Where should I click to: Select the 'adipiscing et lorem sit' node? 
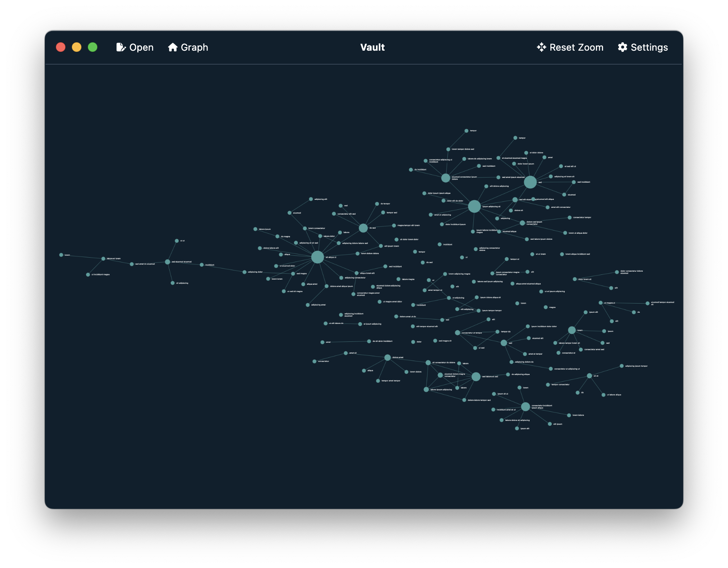pos(551,177)
